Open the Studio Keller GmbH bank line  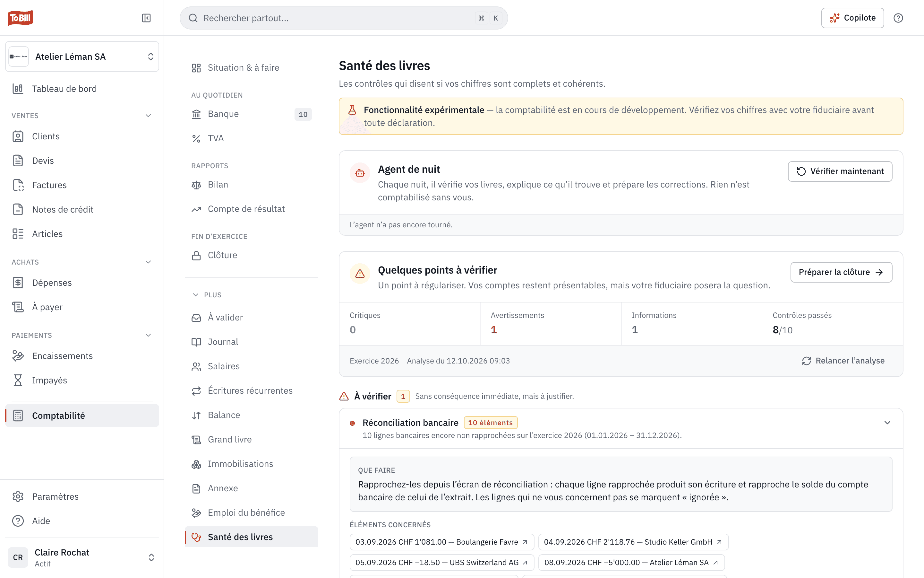point(633,542)
